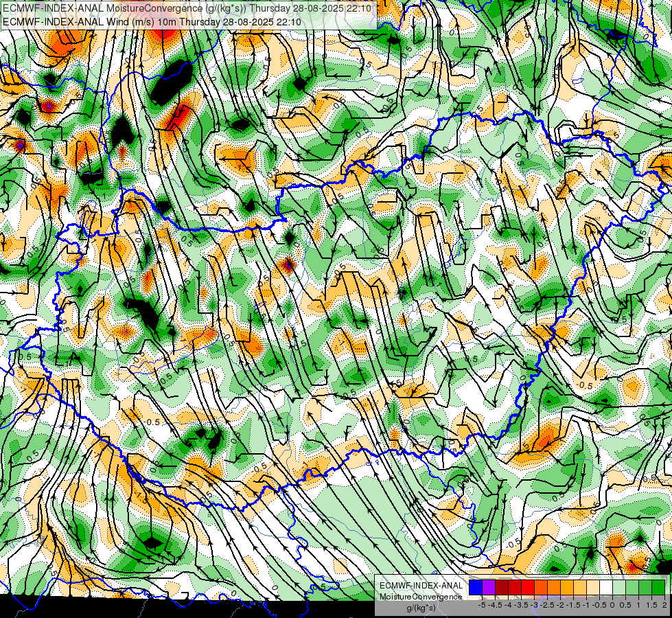Click the '0.5' legend tick label

pyautogui.click(x=626, y=605)
